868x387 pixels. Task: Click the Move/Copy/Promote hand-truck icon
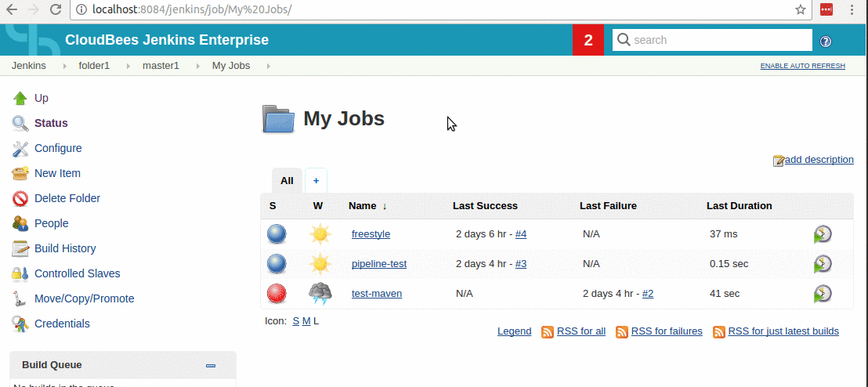pyautogui.click(x=20, y=299)
